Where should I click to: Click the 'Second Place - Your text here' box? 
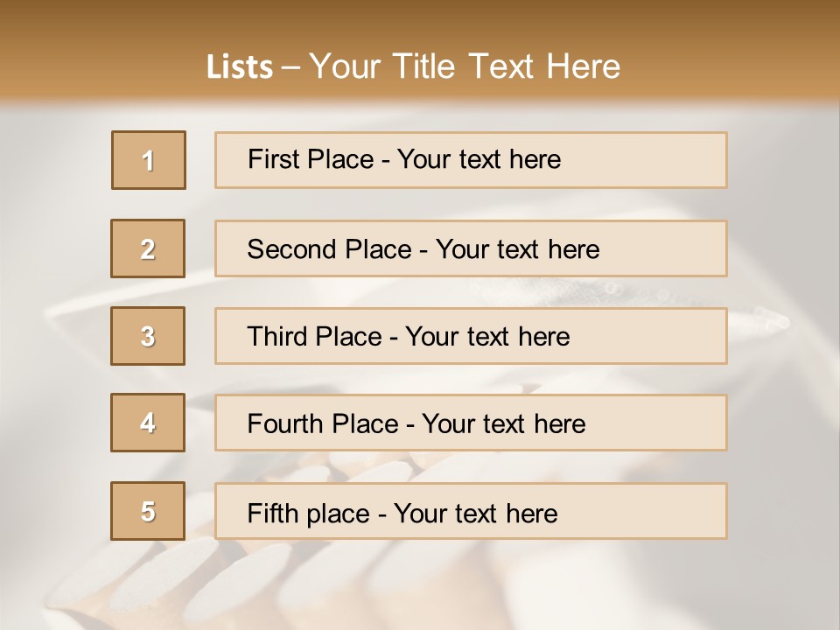point(471,248)
